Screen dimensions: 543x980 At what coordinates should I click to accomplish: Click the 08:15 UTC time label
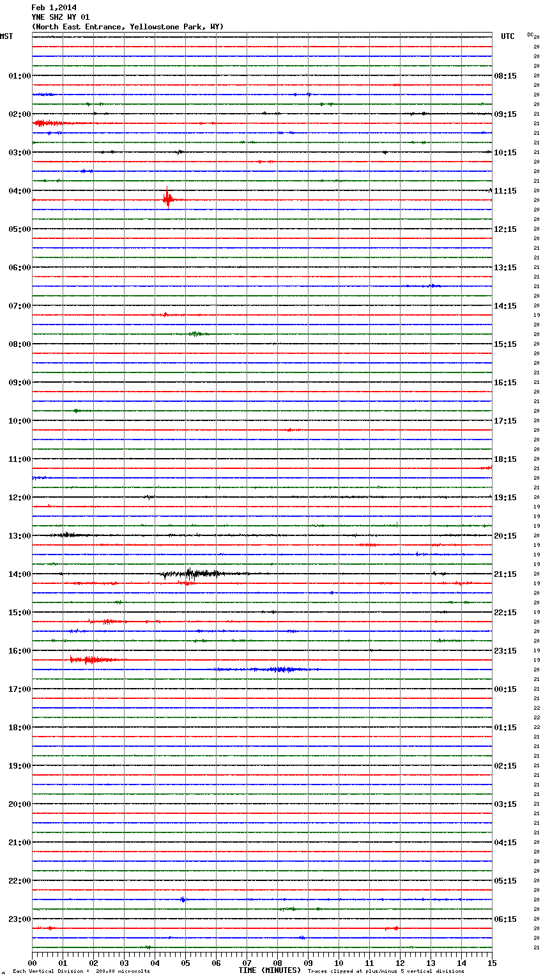coord(505,76)
